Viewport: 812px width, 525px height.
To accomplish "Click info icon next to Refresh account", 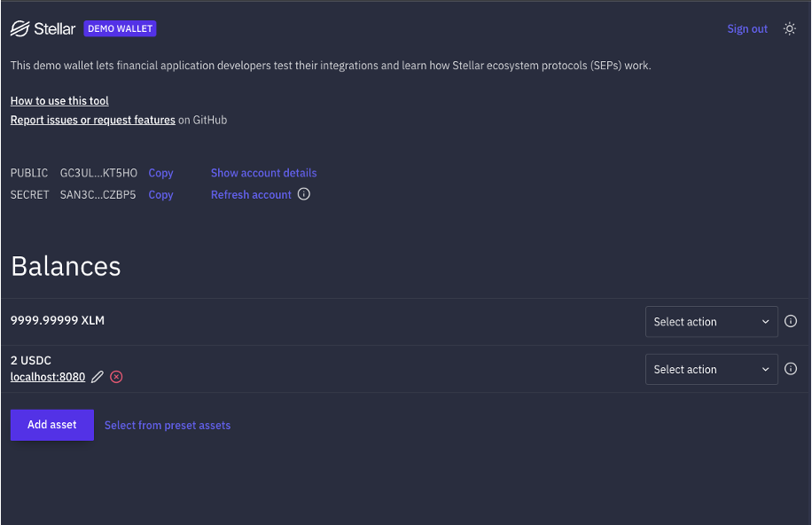I will pyautogui.click(x=304, y=194).
